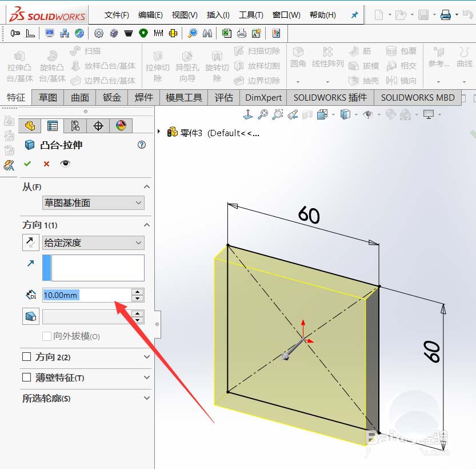Click the 10.00mm depth input field
Viewport: 476px width, 469px height.
tap(86, 295)
